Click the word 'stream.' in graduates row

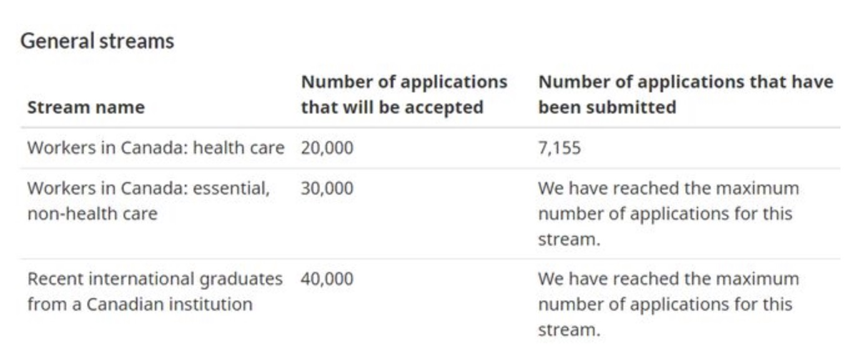tap(569, 330)
